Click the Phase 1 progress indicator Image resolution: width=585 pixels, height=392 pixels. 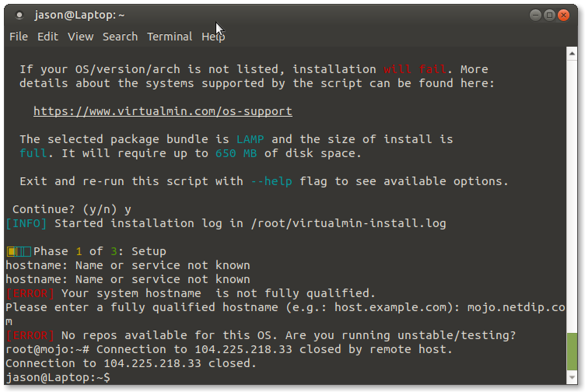coord(19,251)
